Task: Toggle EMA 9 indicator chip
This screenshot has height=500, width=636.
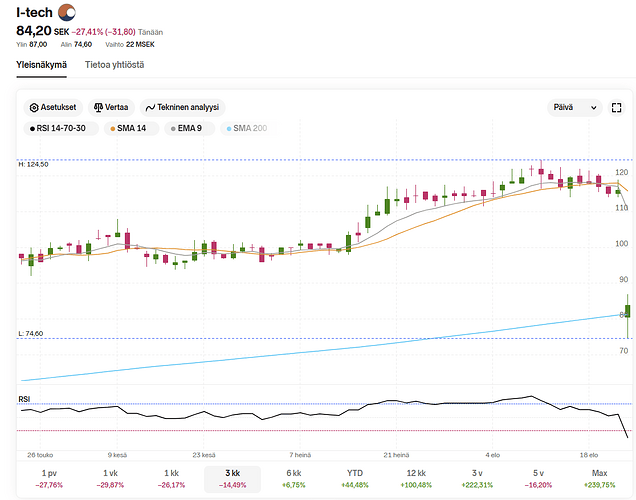Action: tap(185, 128)
